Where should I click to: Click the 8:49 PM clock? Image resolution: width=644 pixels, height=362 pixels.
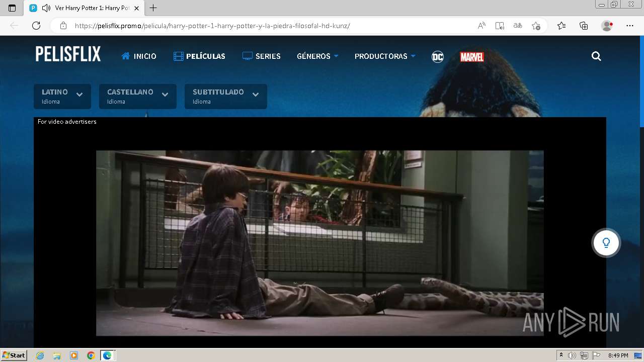pos(618,355)
